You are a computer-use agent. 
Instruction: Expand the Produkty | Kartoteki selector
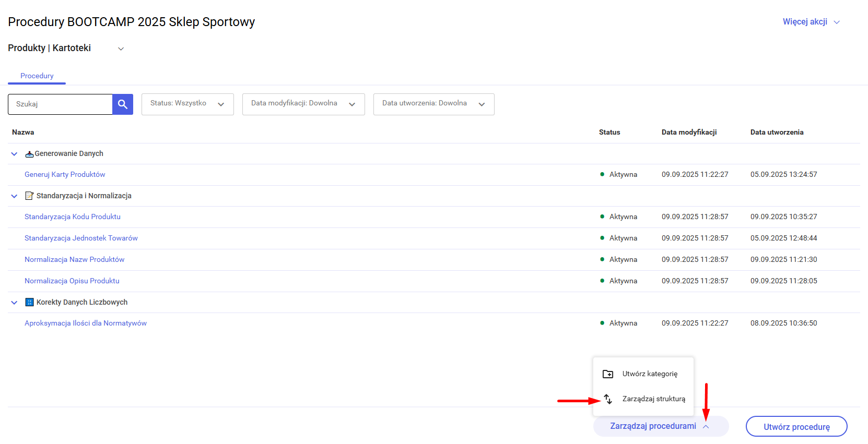coord(121,49)
